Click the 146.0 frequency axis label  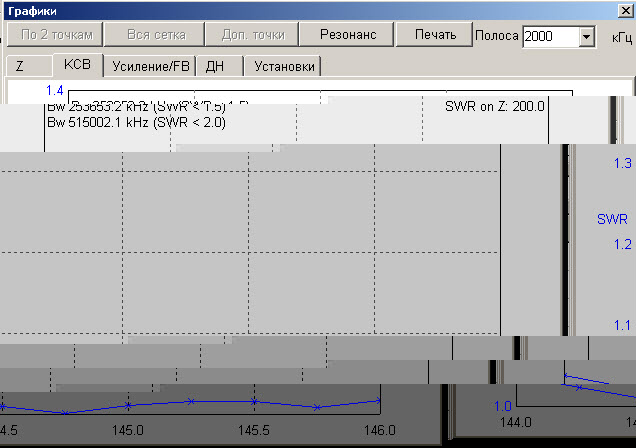380,430
